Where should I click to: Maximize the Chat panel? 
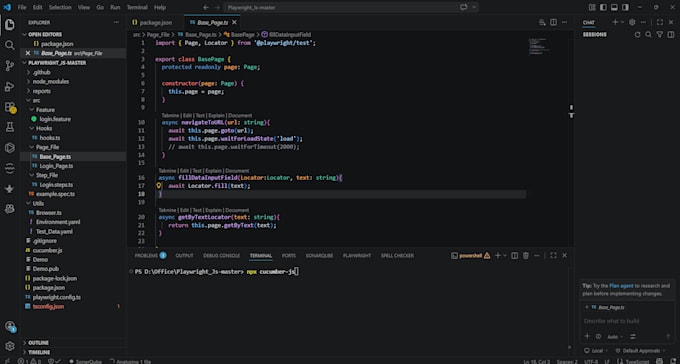click(x=660, y=22)
